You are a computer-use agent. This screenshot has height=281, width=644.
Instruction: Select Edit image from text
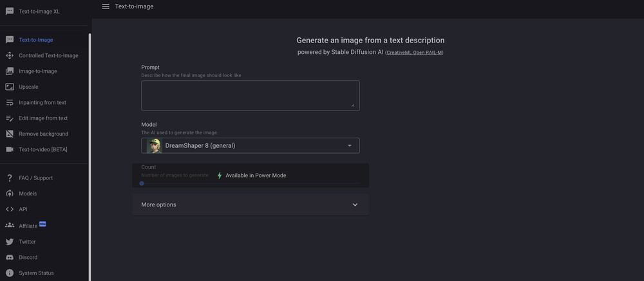pos(44,118)
